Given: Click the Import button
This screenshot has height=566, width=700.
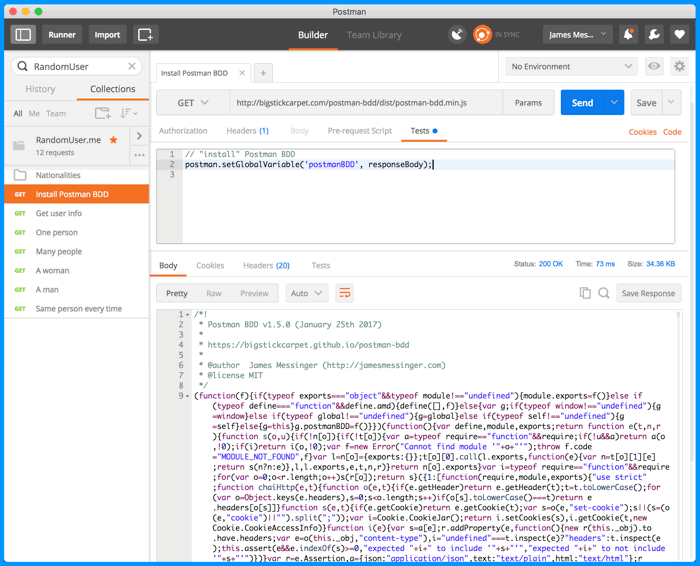Looking at the screenshot, I should tap(107, 35).
